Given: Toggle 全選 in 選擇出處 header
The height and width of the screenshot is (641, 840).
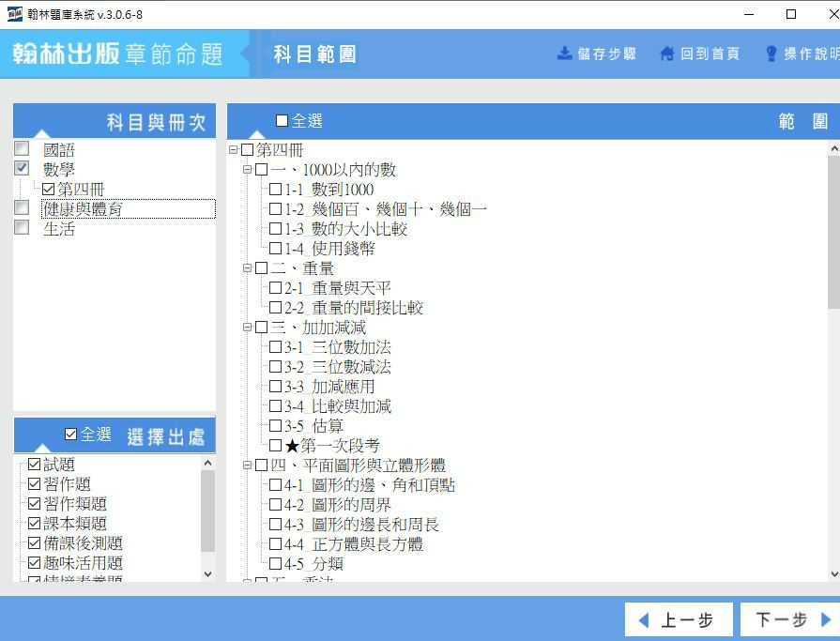Looking at the screenshot, I should point(70,434).
